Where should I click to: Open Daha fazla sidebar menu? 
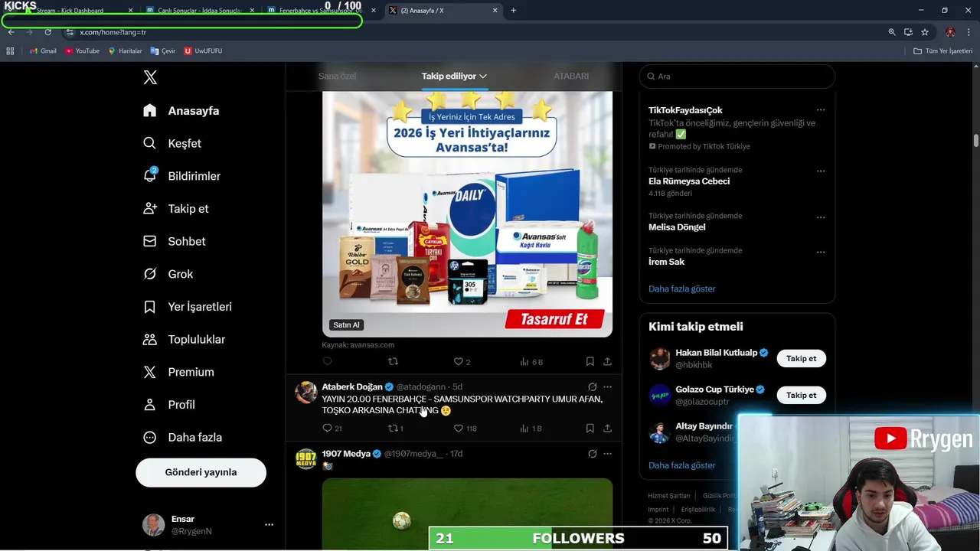click(x=183, y=438)
